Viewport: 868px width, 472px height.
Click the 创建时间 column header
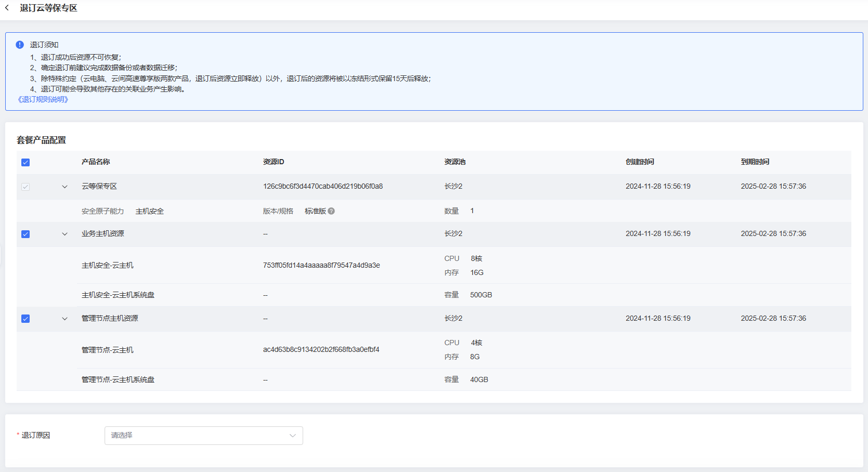tap(640, 162)
